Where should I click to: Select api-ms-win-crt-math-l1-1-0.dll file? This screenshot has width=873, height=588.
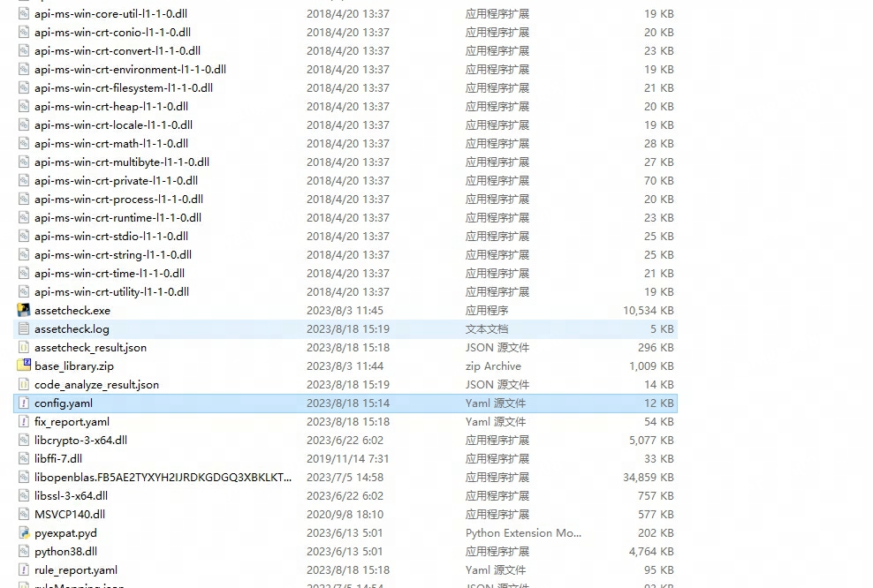coord(110,143)
